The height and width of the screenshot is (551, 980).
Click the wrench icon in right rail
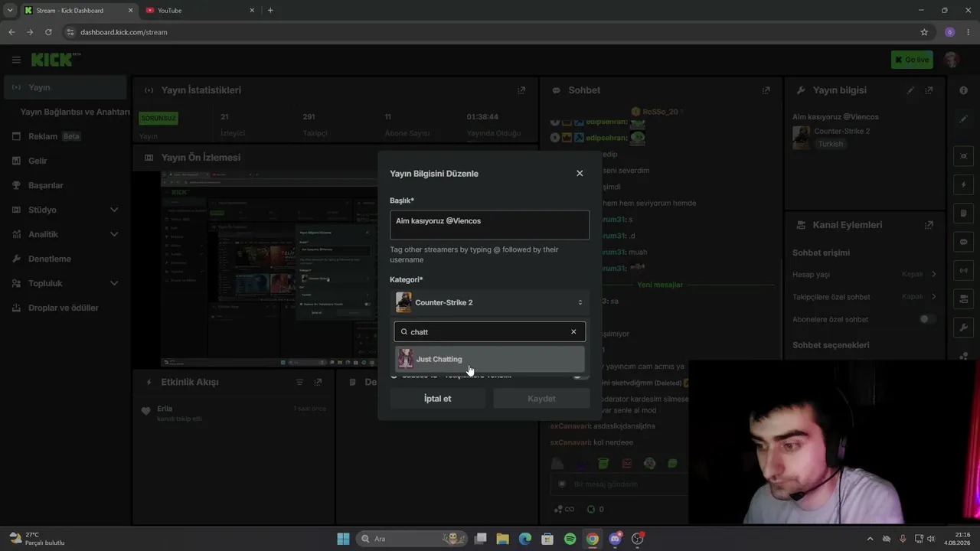tap(963, 328)
